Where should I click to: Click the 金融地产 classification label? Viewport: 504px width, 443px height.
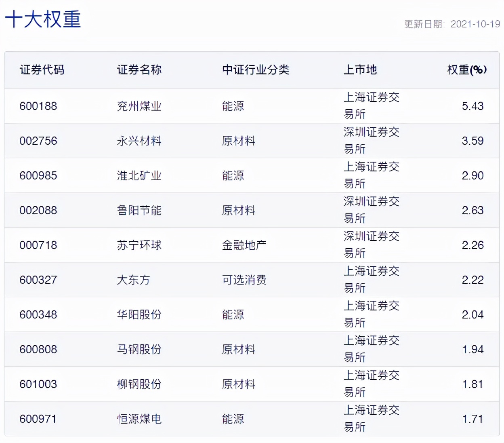(x=244, y=245)
